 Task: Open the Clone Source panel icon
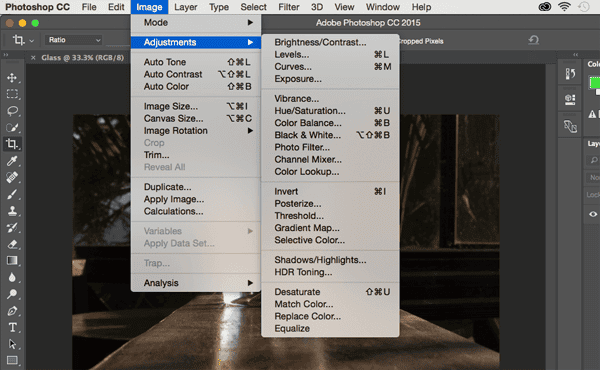(x=570, y=126)
